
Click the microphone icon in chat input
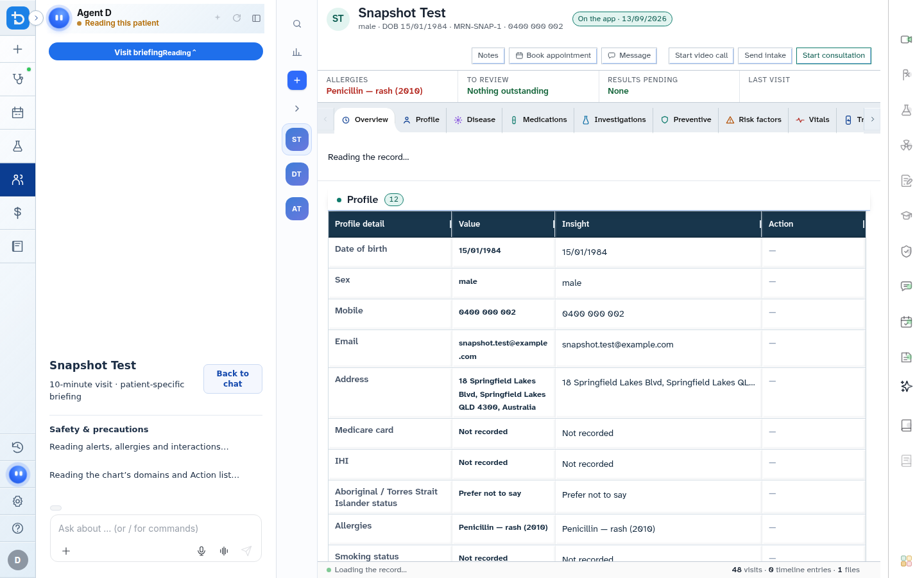[201, 551]
